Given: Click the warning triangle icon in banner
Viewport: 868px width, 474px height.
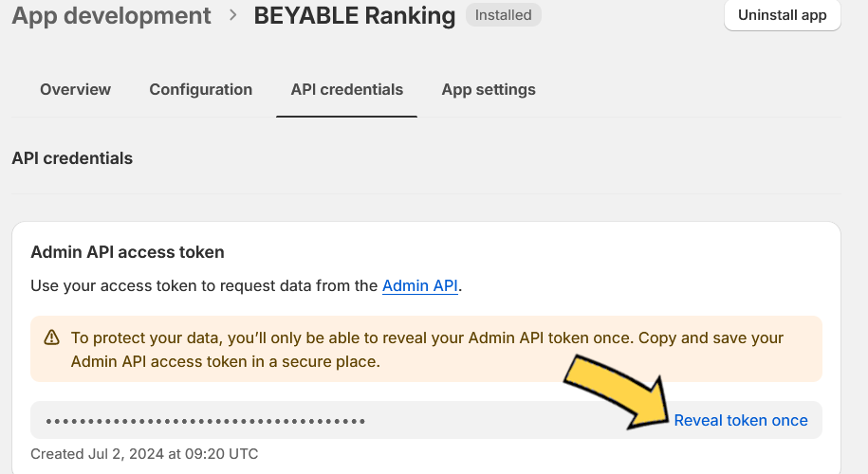Looking at the screenshot, I should tap(51, 337).
